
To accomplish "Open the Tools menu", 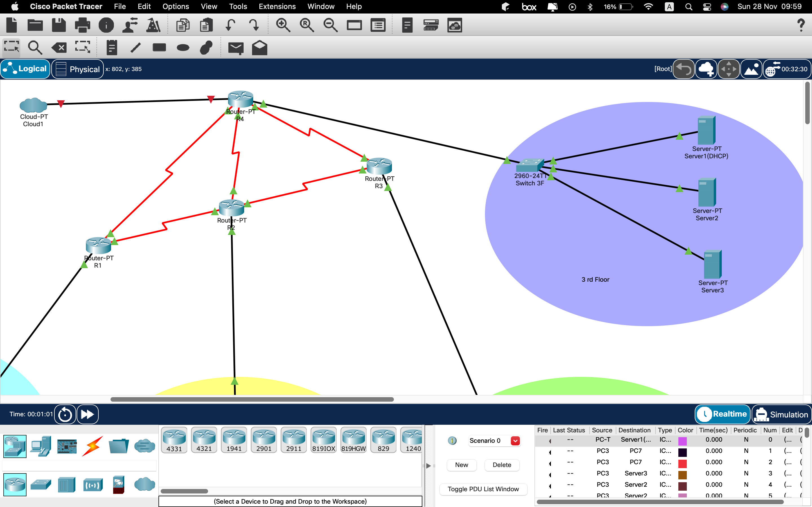I will pyautogui.click(x=238, y=6).
